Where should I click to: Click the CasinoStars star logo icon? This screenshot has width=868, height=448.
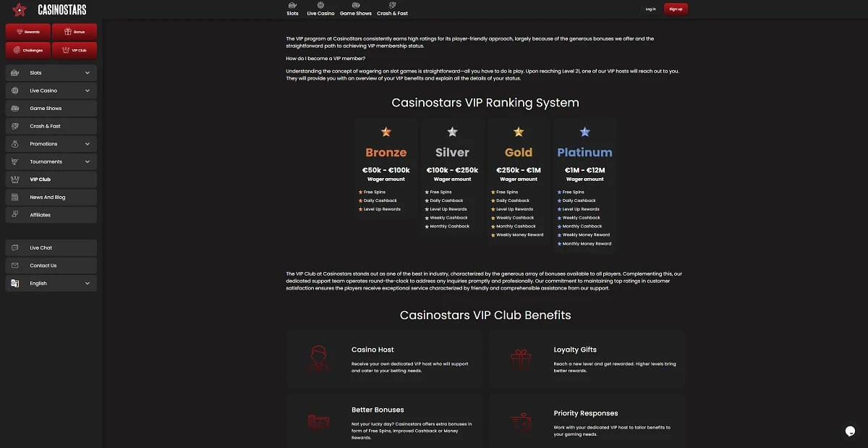click(x=20, y=9)
